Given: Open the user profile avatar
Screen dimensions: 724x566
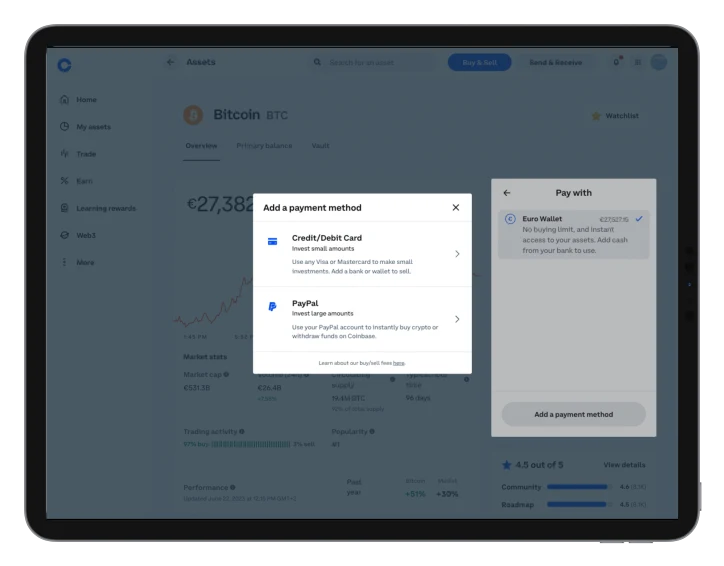Looking at the screenshot, I should point(658,62).
